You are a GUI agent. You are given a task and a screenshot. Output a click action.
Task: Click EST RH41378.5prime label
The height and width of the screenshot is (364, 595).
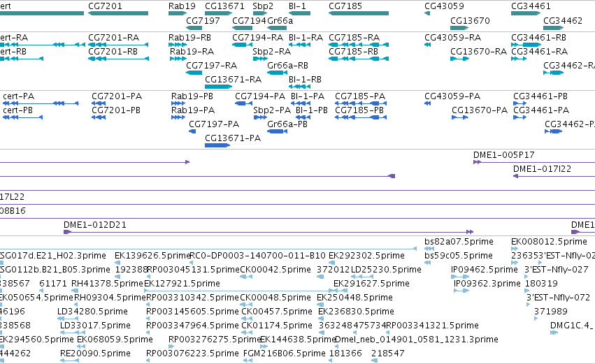tap(107, 283)
